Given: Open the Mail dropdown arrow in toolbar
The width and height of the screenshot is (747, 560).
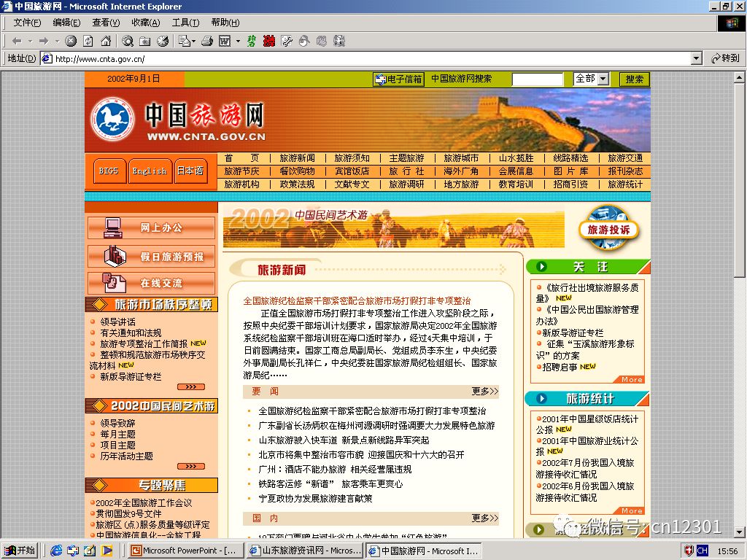Looking at the screenshot, I should point(193,42).
